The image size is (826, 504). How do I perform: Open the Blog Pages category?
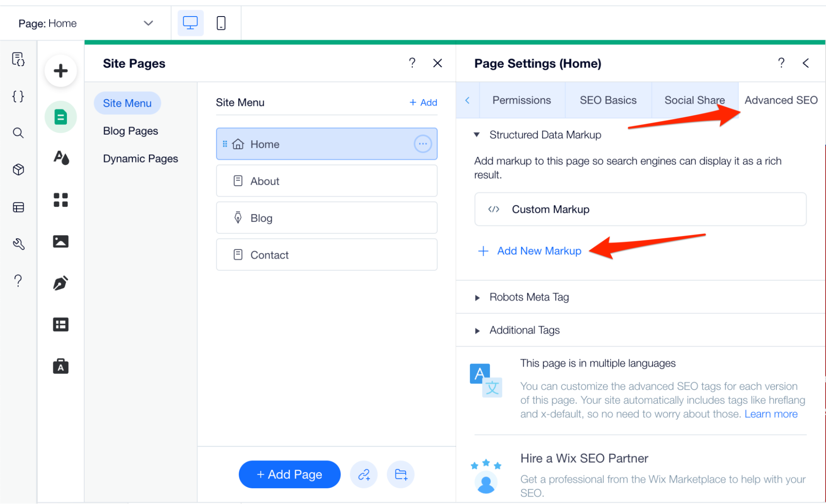[x=130, y=131]
